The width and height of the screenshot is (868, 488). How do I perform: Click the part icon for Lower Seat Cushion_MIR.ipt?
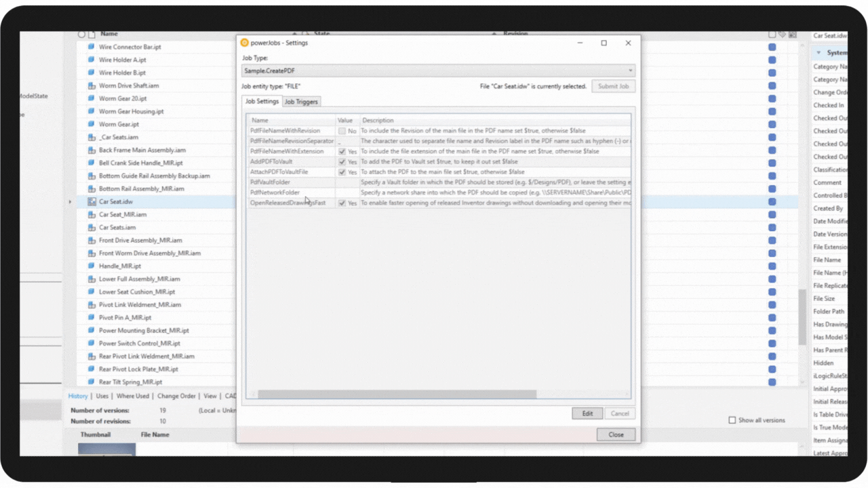92,292
